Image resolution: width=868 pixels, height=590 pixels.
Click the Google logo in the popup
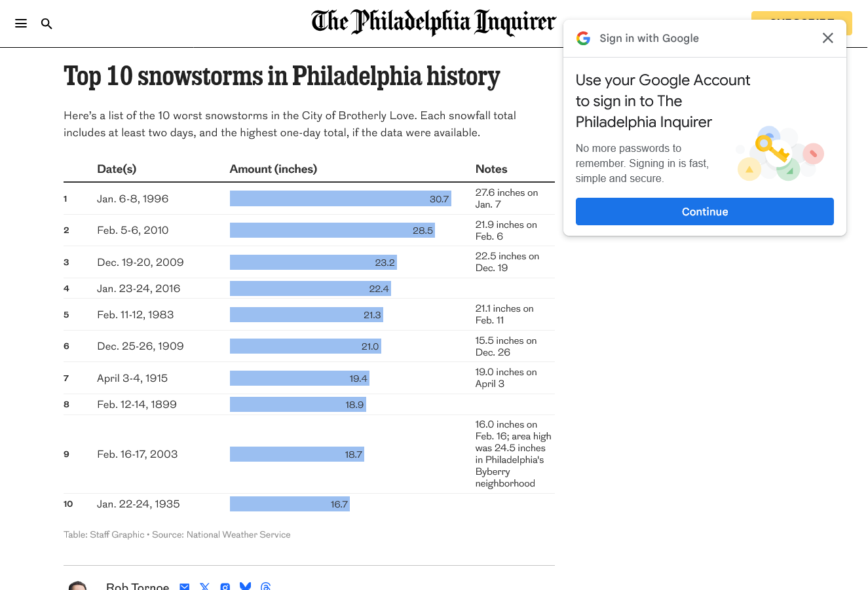coord(583,38)
